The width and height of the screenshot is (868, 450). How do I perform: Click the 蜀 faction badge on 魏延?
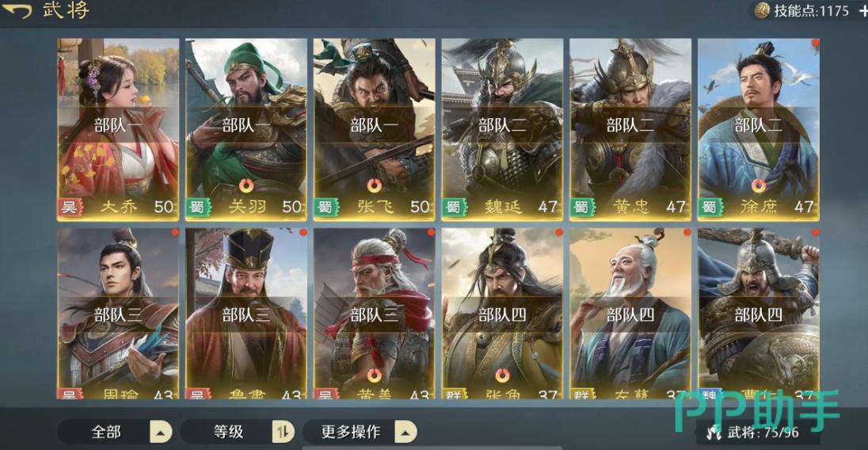point(455,207)
